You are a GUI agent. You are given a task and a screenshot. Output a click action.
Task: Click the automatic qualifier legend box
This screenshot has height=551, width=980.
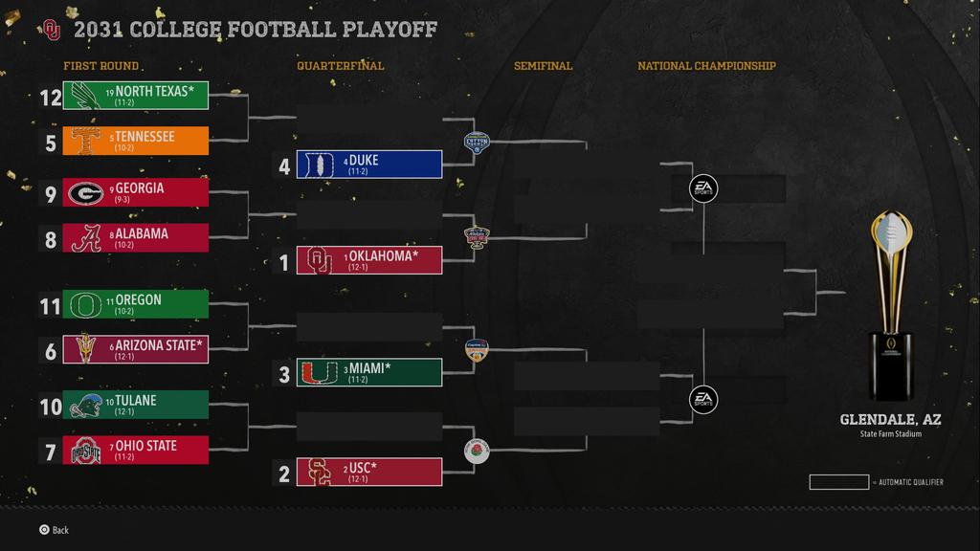click(x=838, y=482)
